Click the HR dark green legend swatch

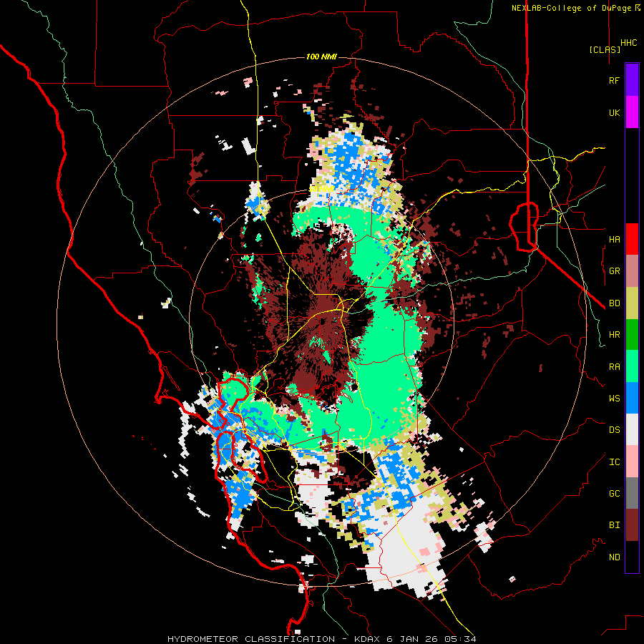point(632,335)
